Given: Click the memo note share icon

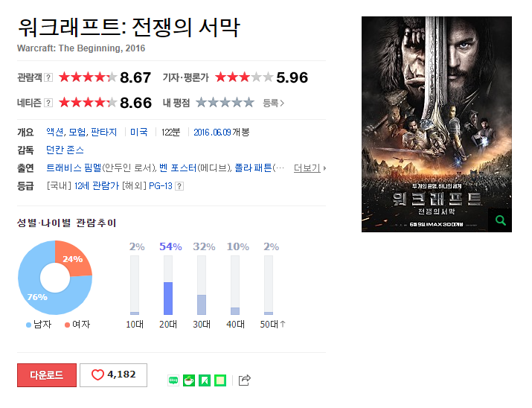Looking at the screenshot, I should tap(220, 380).
